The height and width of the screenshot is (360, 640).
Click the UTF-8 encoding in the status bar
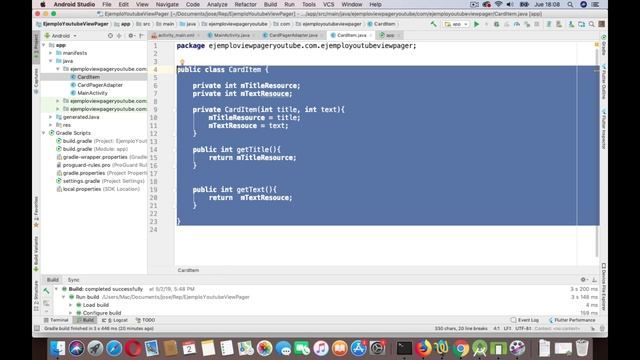(x=523, y=329)
